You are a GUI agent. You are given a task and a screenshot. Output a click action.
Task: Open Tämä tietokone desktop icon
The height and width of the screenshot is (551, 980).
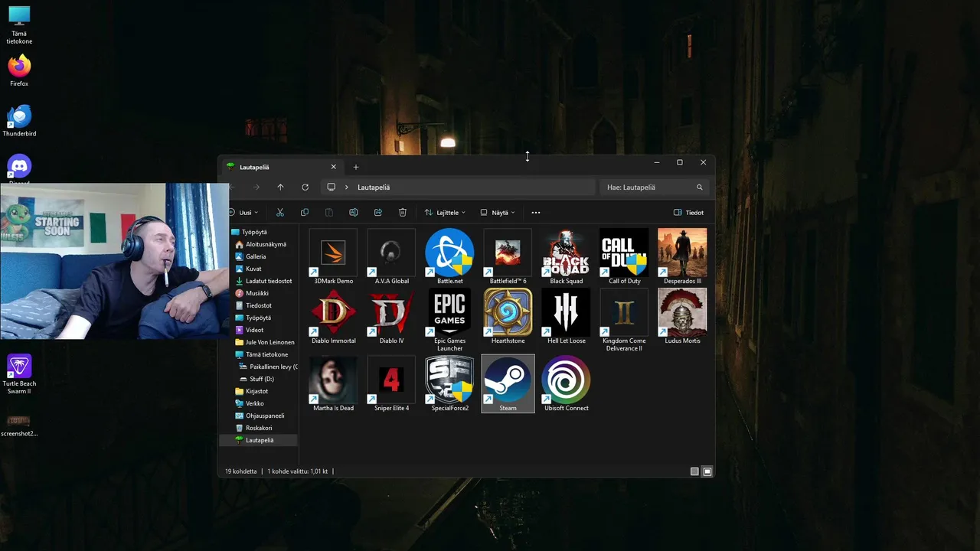pos(19,24)
